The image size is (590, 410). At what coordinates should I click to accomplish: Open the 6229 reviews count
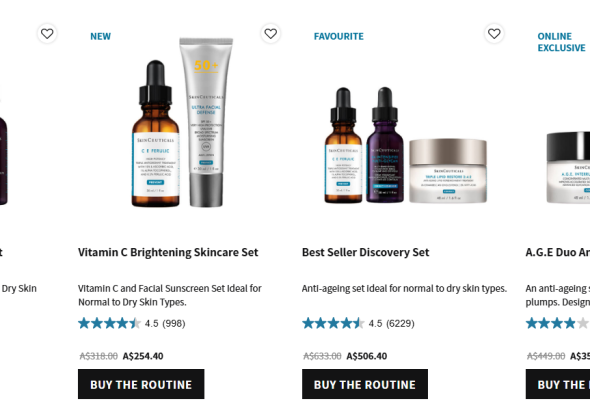coord(400,323)
